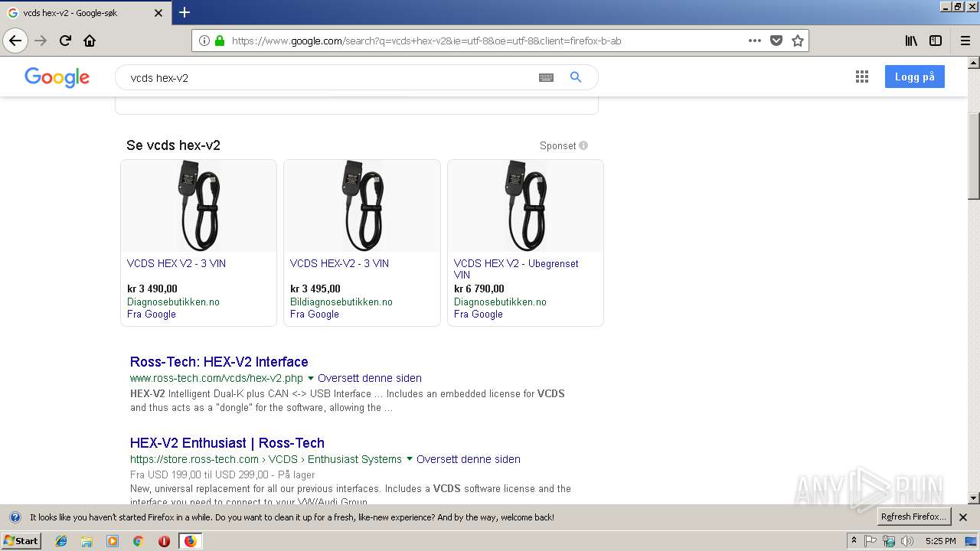Click Oversett denne siden for HEX-V2 Enthusiast

pyautogui.click(x=469, y=459)
